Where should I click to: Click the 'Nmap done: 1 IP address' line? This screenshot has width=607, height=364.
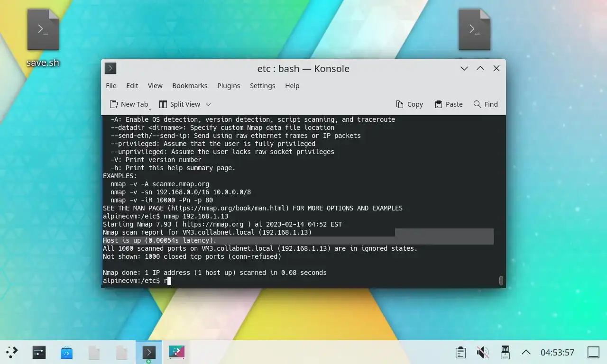coord(215,273)
